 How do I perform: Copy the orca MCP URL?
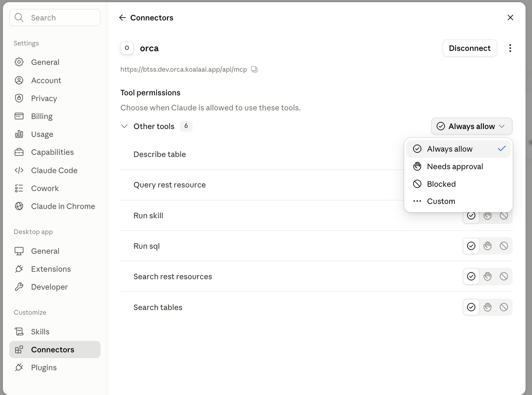pyautogui.click(x=254, y=69)
